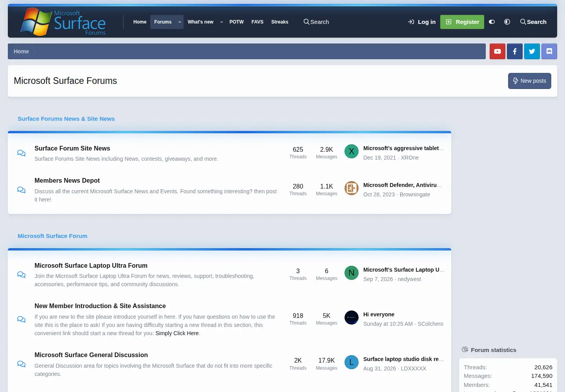The height and width of the screenshot is (392, 565).
Task: Click the Laptop Ultra Forum bubble icon
Action: [x=21, y=274]
